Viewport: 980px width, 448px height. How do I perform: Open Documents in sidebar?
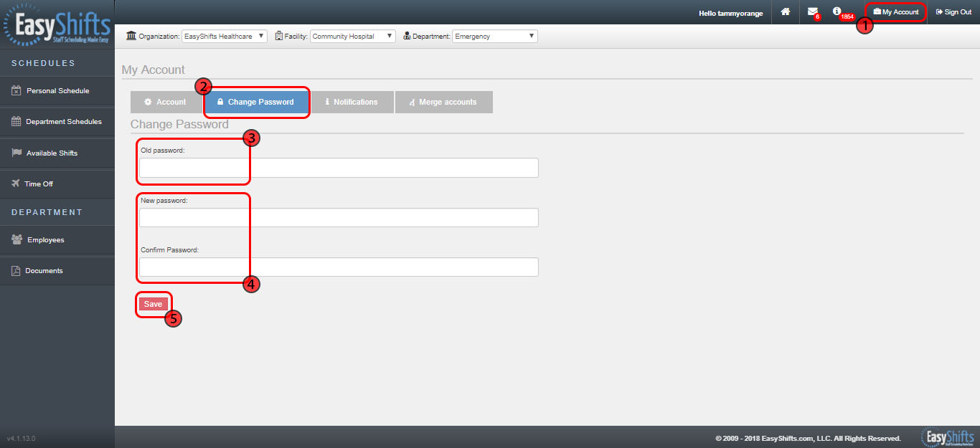[57, 271]
